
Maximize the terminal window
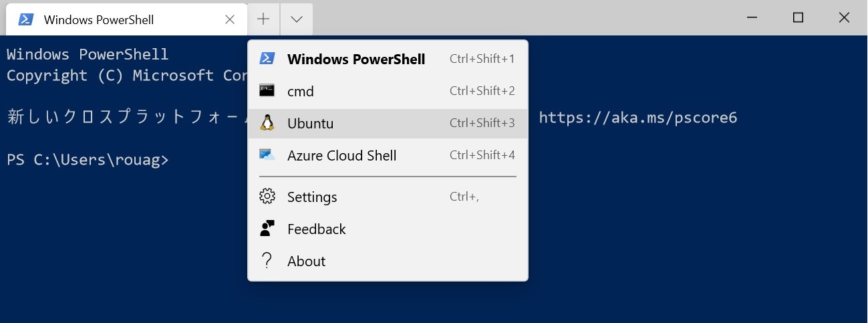(798, 18)
